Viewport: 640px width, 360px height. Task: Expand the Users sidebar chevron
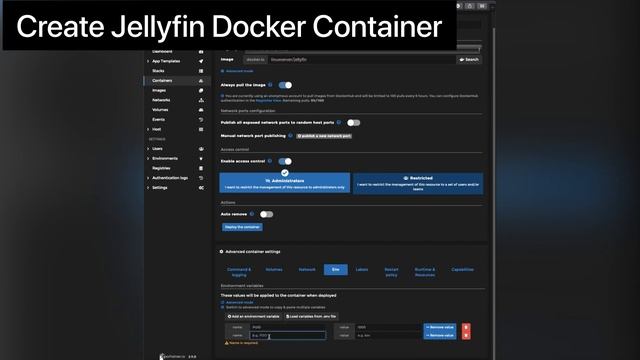point(148,149)
